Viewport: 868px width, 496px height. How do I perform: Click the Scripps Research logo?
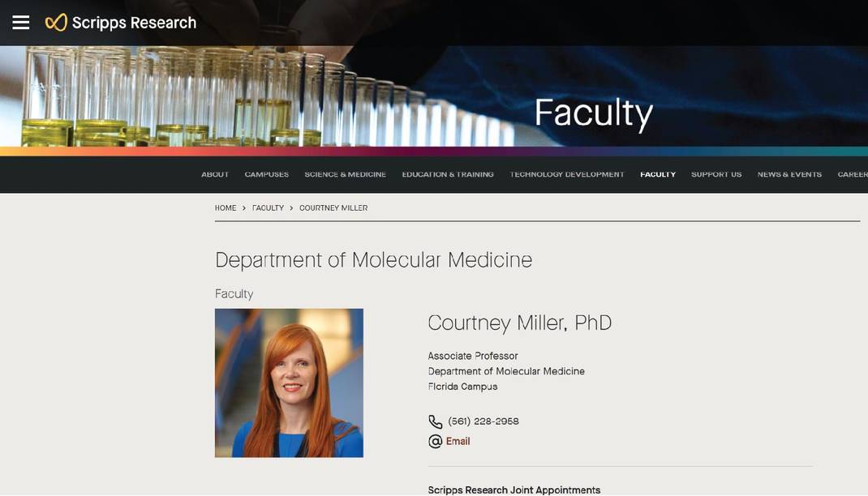pos(120,22)
